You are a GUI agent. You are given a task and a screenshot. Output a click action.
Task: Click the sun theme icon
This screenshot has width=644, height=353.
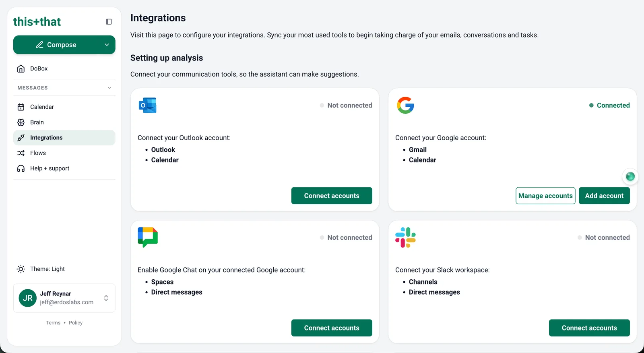pyautogui.click(x=21, y=269)
